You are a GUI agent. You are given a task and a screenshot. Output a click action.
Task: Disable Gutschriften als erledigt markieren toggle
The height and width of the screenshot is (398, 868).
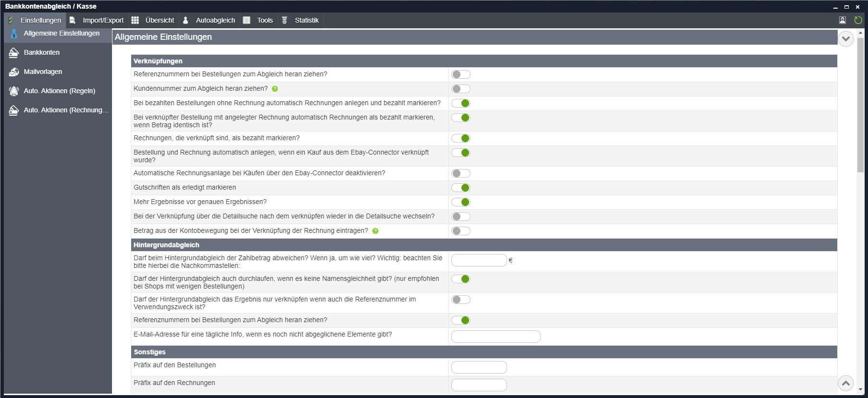pyautogui.click(x=460, y=188)
